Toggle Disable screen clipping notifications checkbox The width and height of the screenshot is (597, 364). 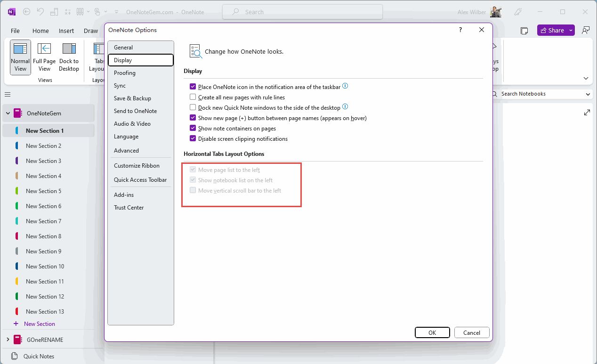193,138
